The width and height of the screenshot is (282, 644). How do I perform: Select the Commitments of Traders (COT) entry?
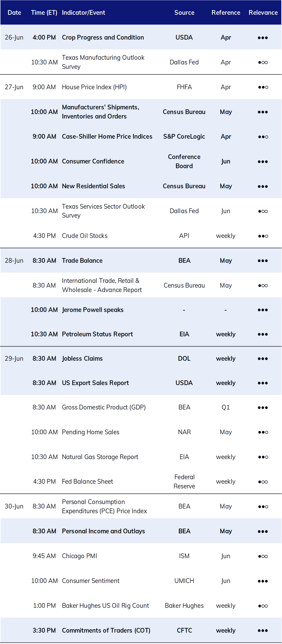(106, 631)
